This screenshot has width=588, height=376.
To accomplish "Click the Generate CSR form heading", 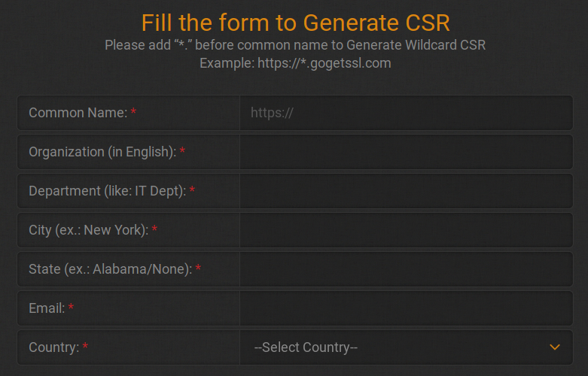I will [x=295, y=23].
